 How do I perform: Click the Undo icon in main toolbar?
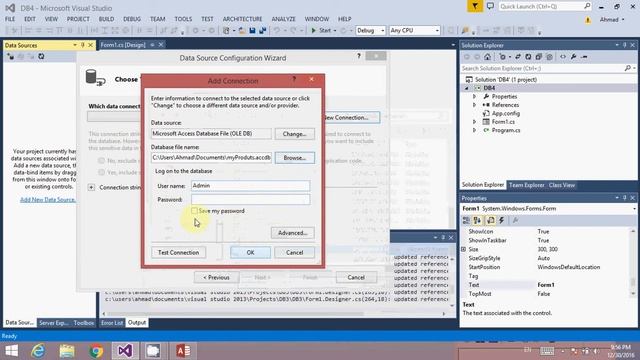pyautogui.click(x=277, y=31)
